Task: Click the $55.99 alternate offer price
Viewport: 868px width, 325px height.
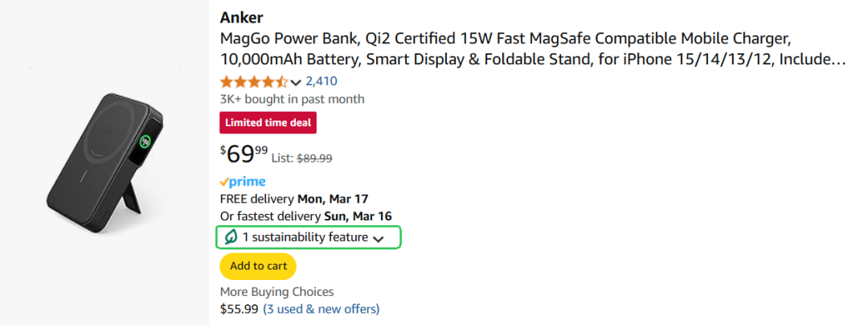Action: (239, 309)
